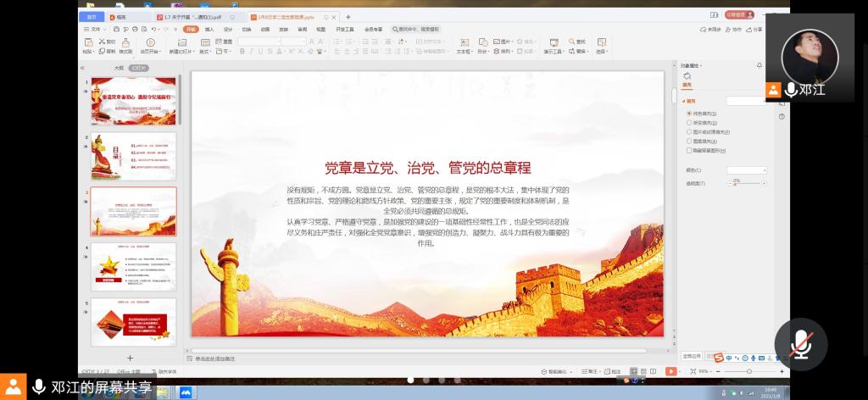Tick the hide background graphics checkbox
868x400 pixels.
[688, 150]
